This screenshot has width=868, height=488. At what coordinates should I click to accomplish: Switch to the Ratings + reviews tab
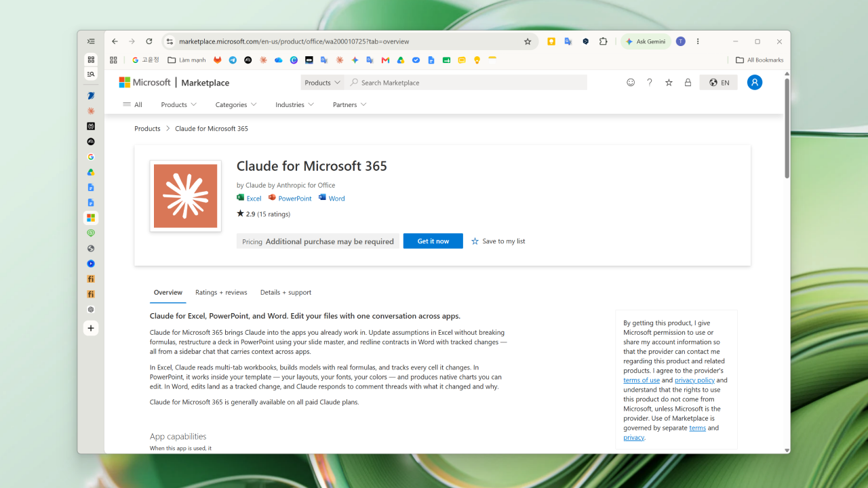point(221,292)
